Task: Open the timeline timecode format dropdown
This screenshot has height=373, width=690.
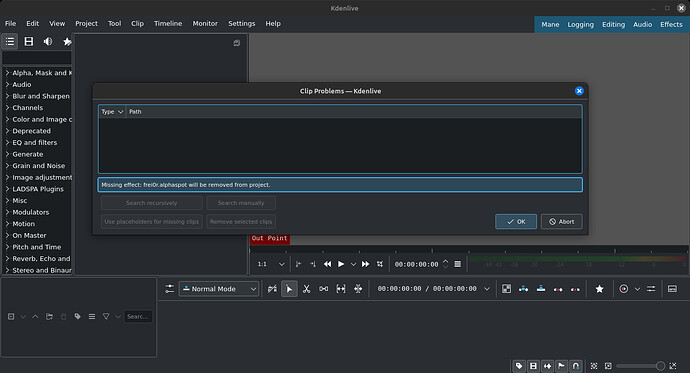Action: coord(487,289)
